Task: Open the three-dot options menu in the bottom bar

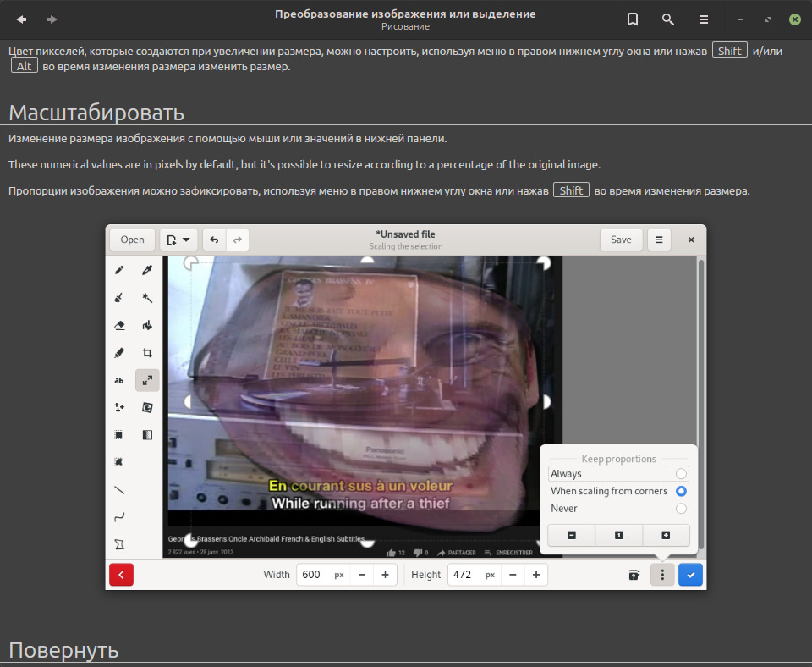Action: [662, 575]
